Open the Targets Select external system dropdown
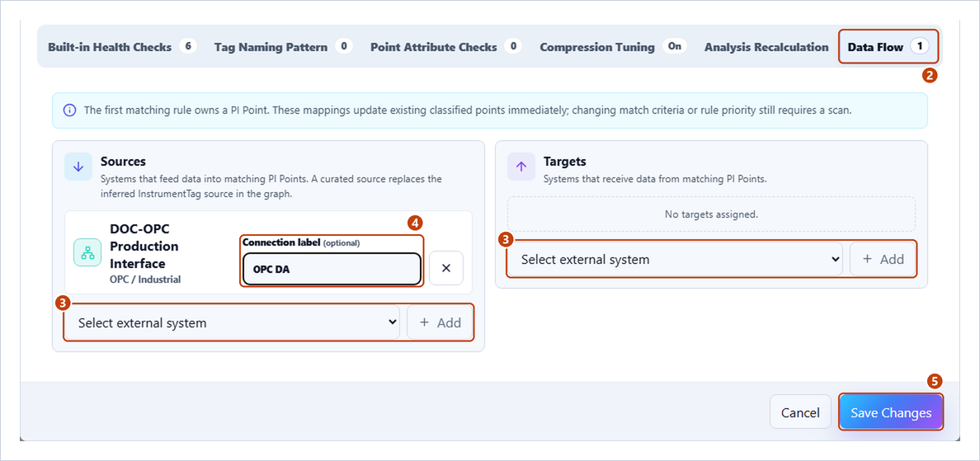The height and width of the screenshot is (461, 980). point(675,259)
